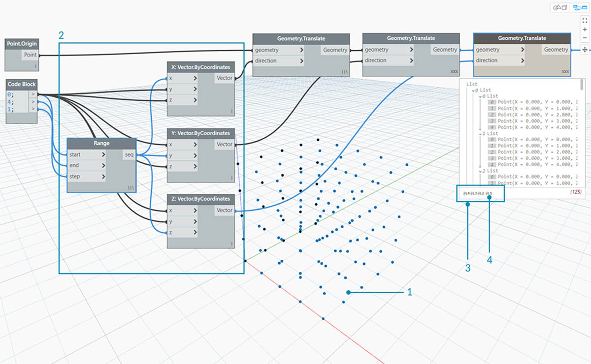Click the Range node lacing icon
The width and height of the screenshot is (591, 364).
(x=131, y=188)
